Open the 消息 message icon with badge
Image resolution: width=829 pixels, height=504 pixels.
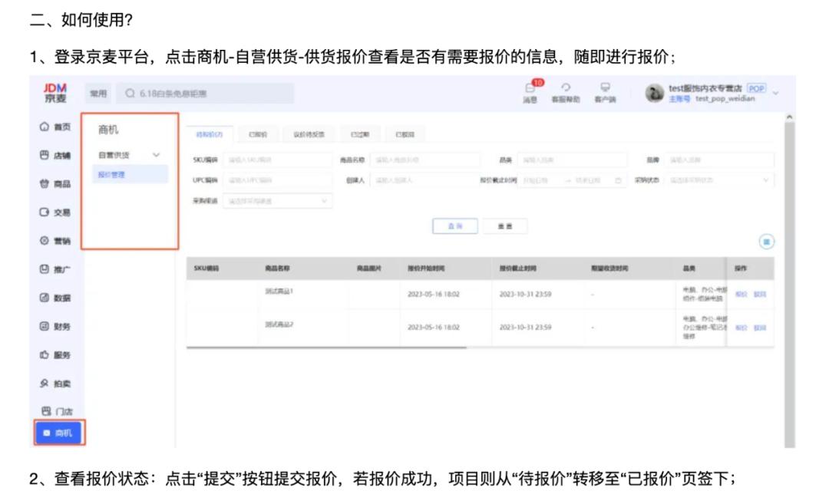tap(529, 93)
